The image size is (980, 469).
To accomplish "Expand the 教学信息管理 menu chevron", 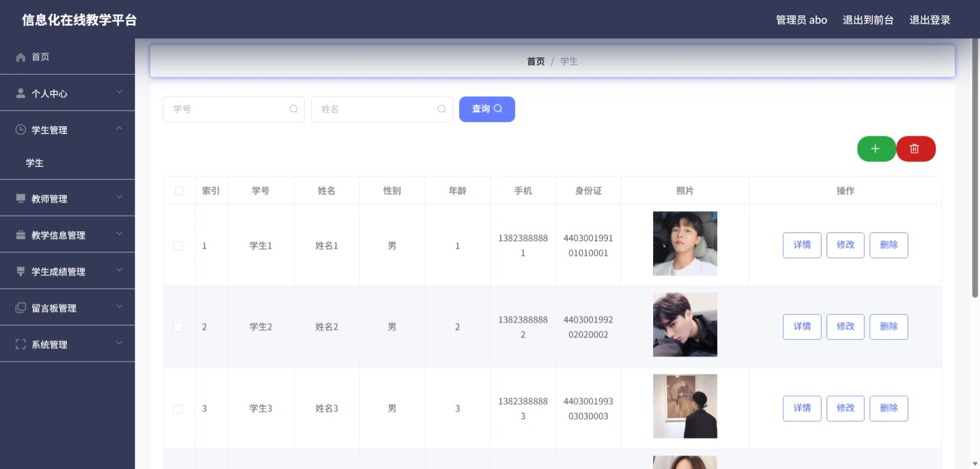I will 119,233.
